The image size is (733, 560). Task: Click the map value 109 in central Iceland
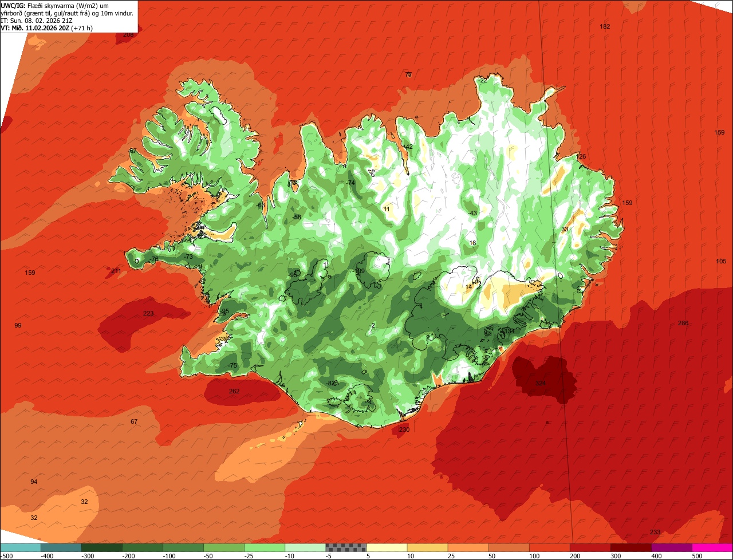[360, 271]
